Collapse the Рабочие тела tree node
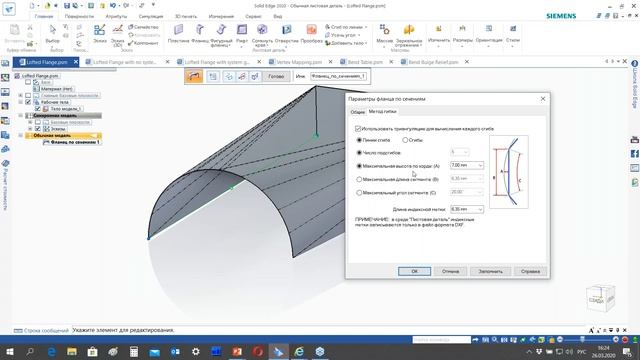 click(x=21, y=102)
